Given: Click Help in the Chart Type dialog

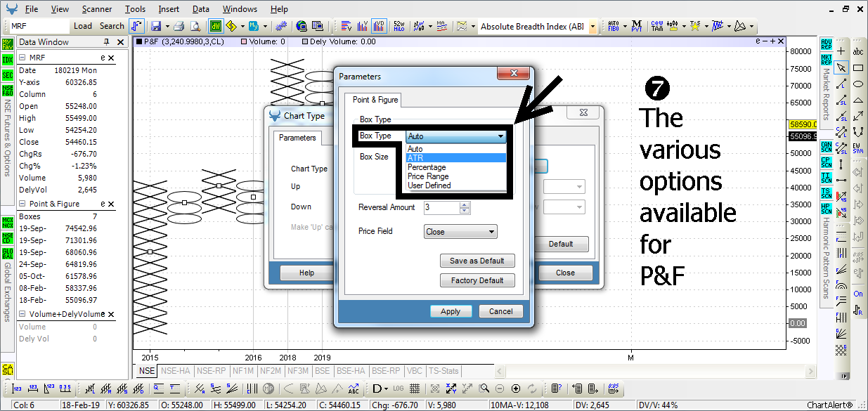Looking at the screenshot, I should coord(306,273).
